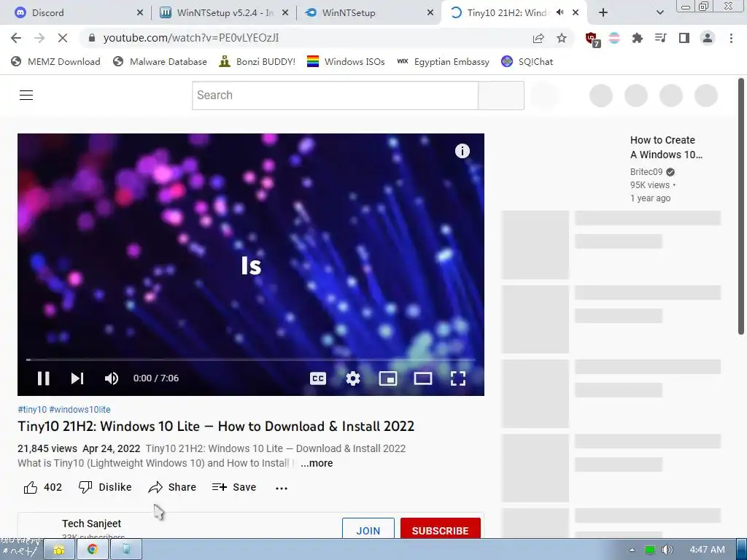The width and height of the screenshot is (747, 560).
Task: Open the MEMZ Download bookmark
Action: [55, 61]
